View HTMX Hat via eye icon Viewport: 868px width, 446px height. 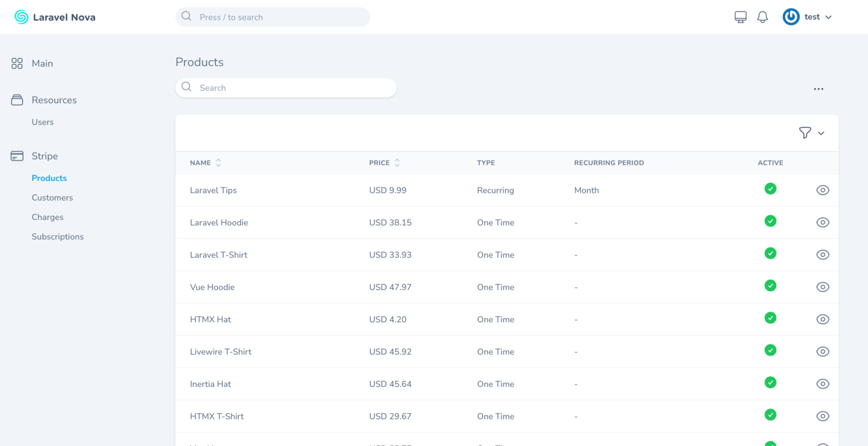(x=823, y=319)
